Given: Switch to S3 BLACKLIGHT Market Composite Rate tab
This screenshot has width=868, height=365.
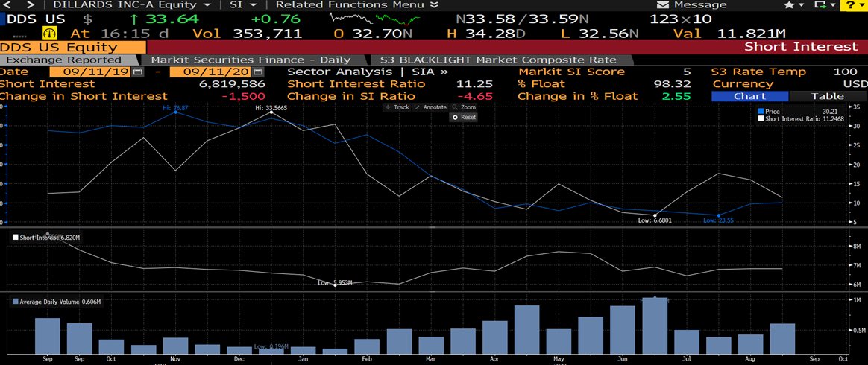Looking at the screenshot, I should click(x=497, y=60).
